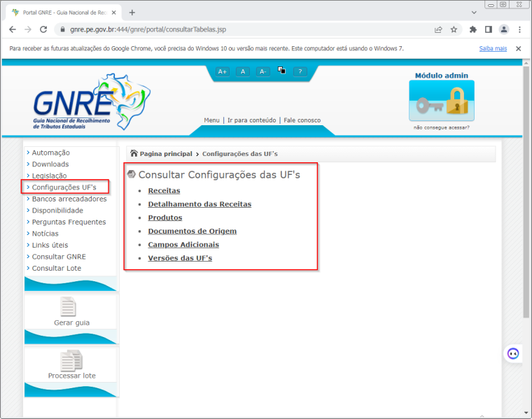This screenshot has height=419, width=532.
Task: Click the Menu skip link
Action: [211, 120]
